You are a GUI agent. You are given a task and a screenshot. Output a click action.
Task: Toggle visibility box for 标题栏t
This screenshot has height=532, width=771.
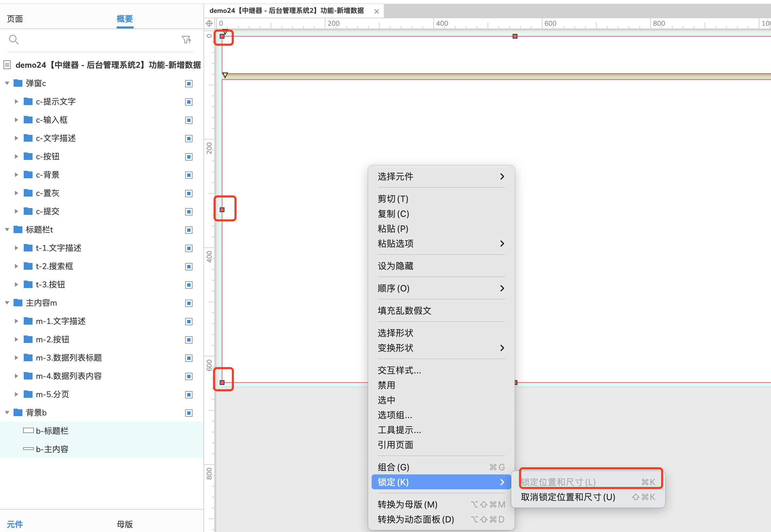click(189, 230)
